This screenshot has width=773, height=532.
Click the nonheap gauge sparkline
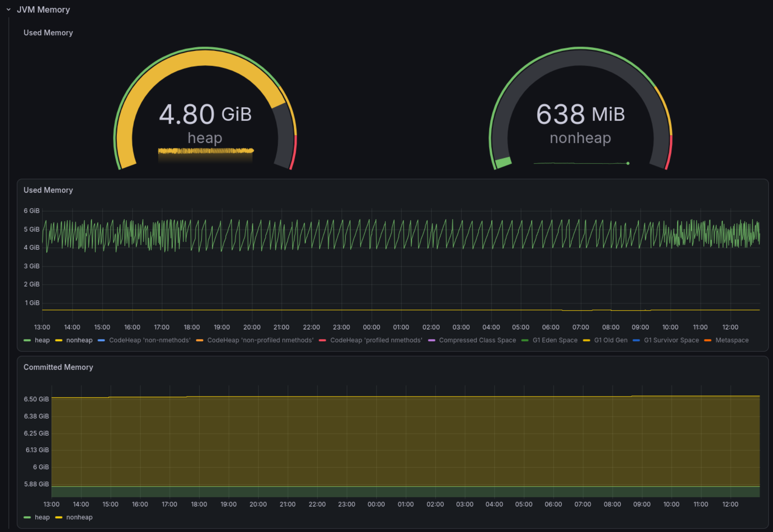581,163
